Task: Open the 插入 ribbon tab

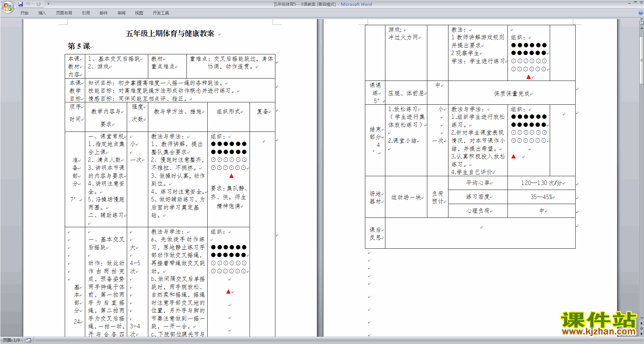Action: [42, 13]
